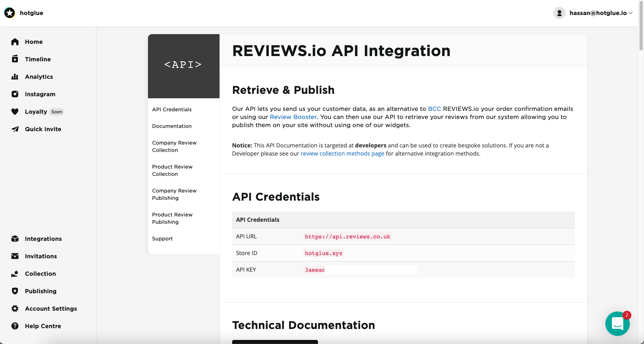Viewport: 644px width, 344px height.
Task: Open the Loyalty menu item
Action: pyautogui.click(x=36, y=112)
